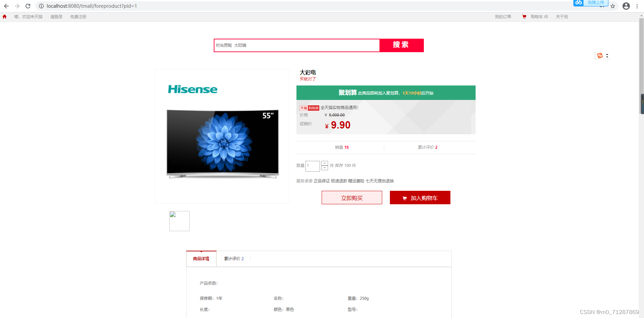Click the quantity input field showing 1
This screenshot has width=644, height=318.
(312, 166)
